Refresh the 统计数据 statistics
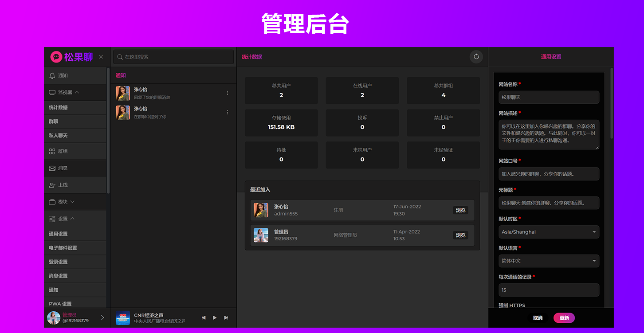This screenshot has height=333, width=644. click(476, 57)
